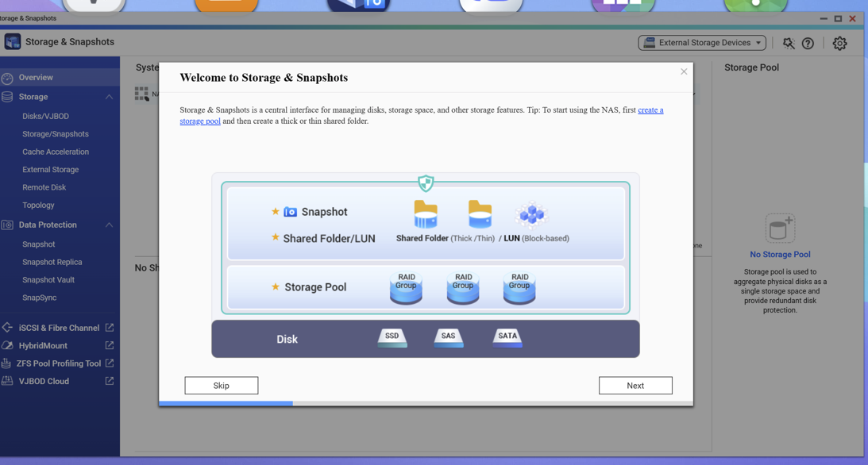The height and width of the screenshot is (465, 868).
Task: Click the Overview gauge icon
Action: pyautogui.click(x=7, y=78)
